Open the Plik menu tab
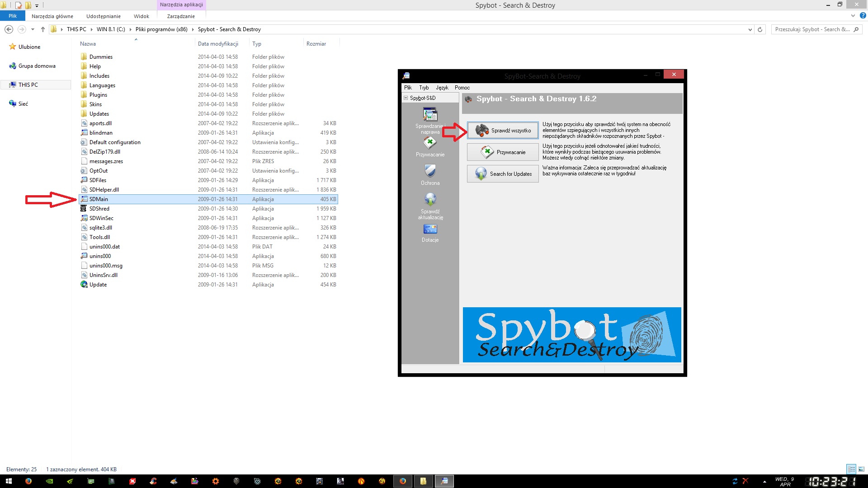 13,16
